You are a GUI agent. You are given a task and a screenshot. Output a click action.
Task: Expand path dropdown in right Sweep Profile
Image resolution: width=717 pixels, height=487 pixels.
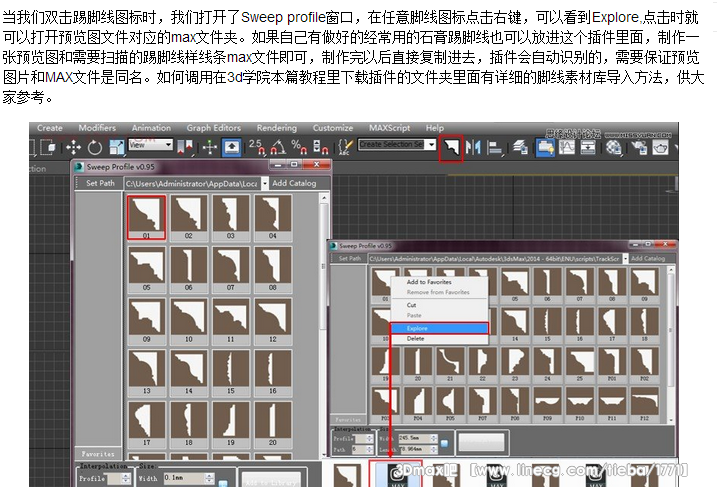(x=625, y=259)
